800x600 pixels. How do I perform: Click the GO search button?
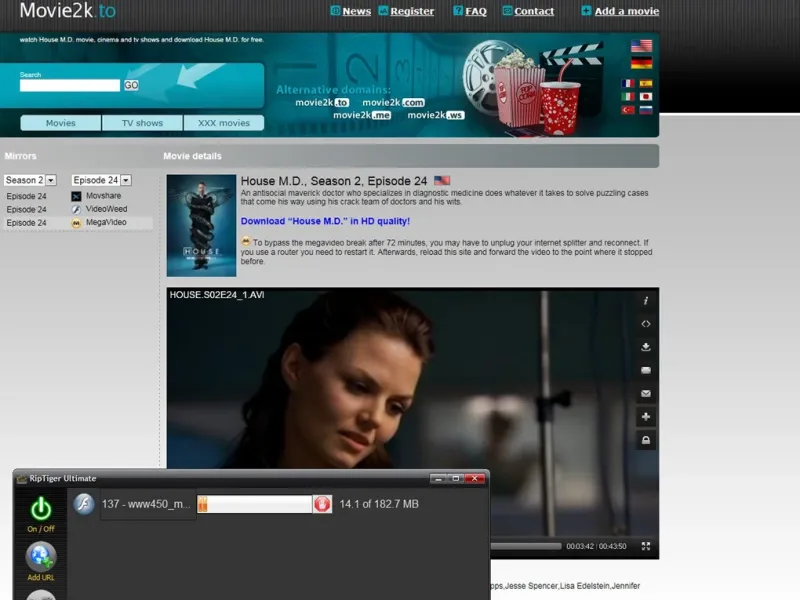tap(131, 85)
